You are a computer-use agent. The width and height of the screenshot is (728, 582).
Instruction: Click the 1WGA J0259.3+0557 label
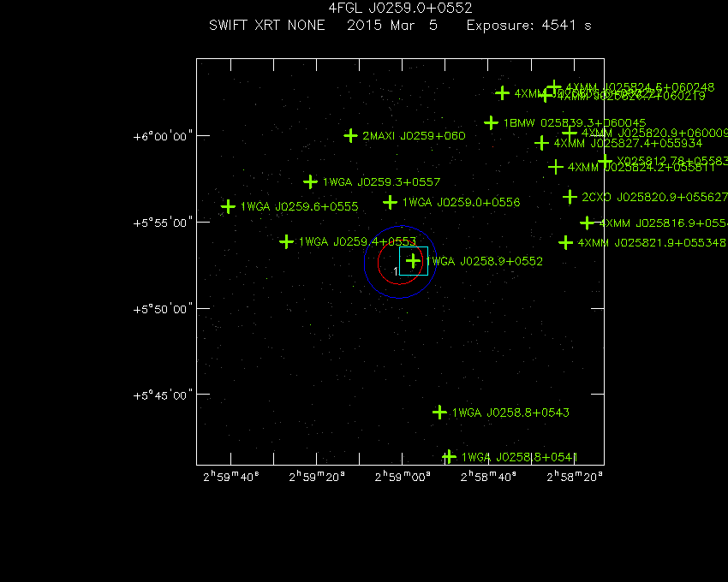tap(381, 182)
